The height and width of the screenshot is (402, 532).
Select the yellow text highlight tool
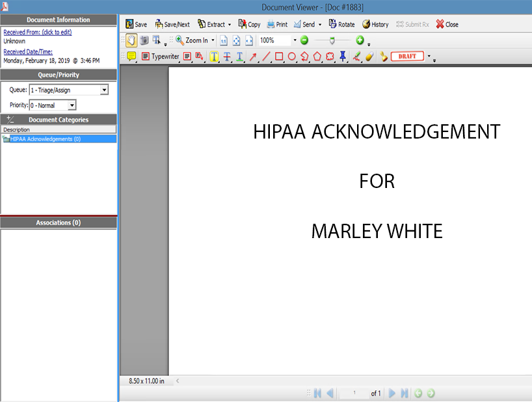point(214,57)
